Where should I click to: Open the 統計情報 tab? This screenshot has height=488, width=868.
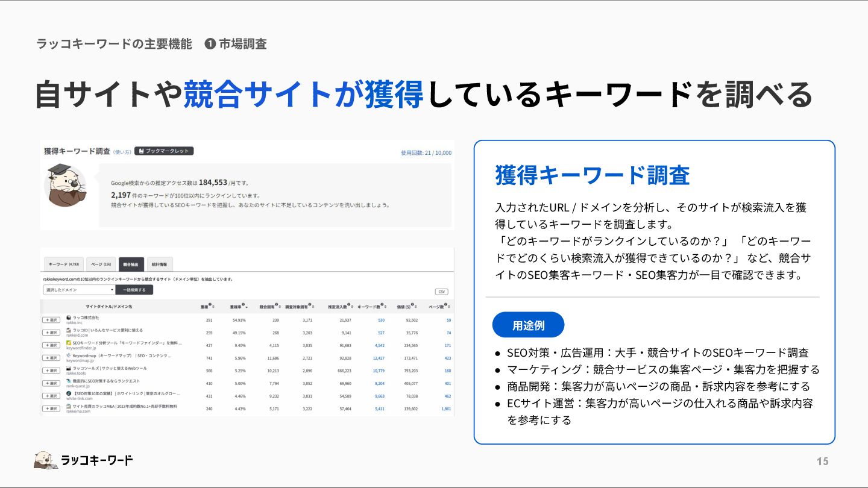(160, 264)
